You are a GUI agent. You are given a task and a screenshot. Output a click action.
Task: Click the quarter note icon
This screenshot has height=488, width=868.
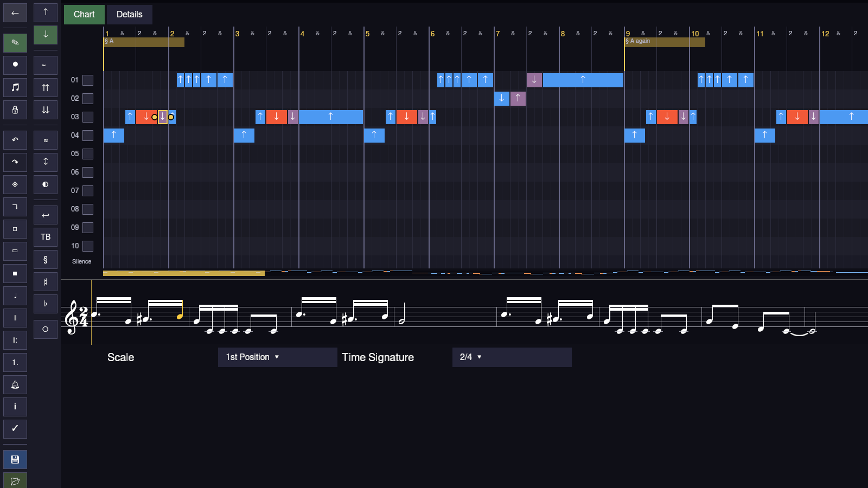tap(15, 296)
